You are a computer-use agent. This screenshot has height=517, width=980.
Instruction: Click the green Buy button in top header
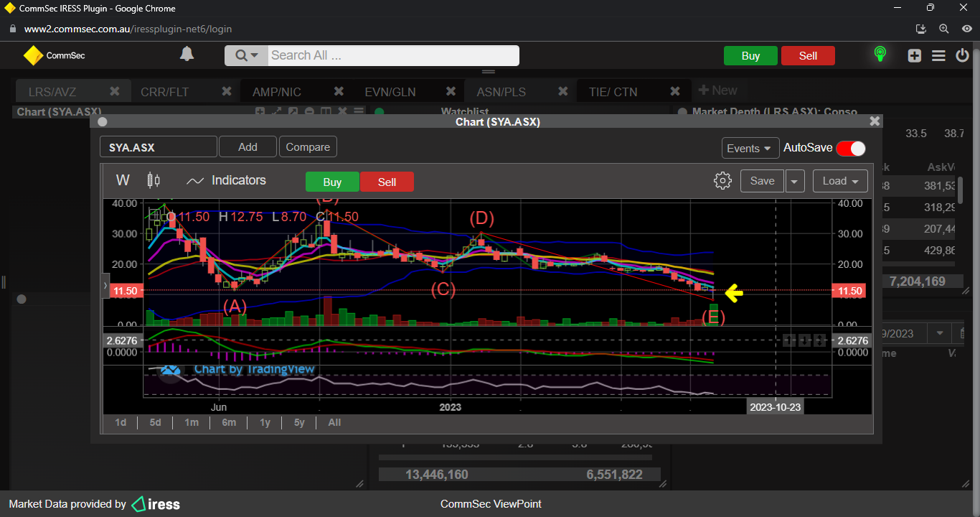[x=750, y=56]
